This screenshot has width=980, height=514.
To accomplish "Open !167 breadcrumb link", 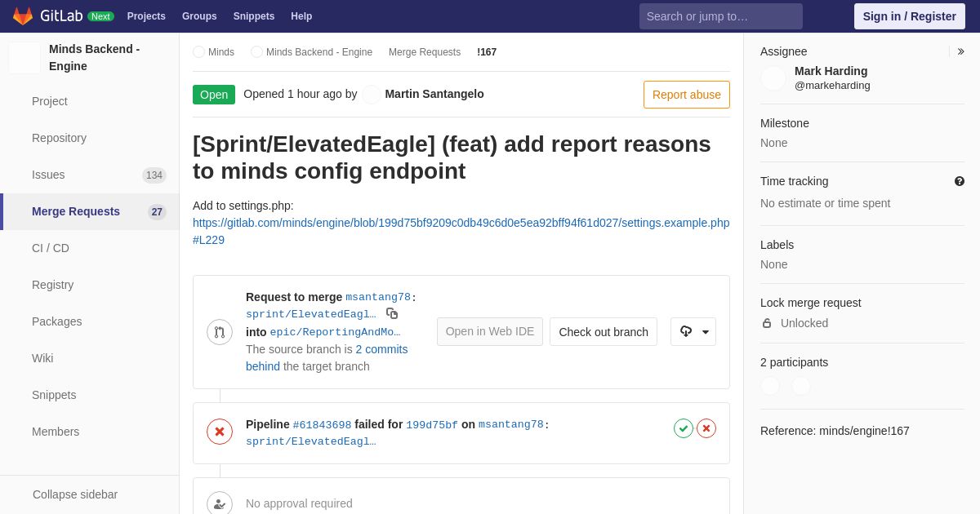I will click(x=487, y=52).
